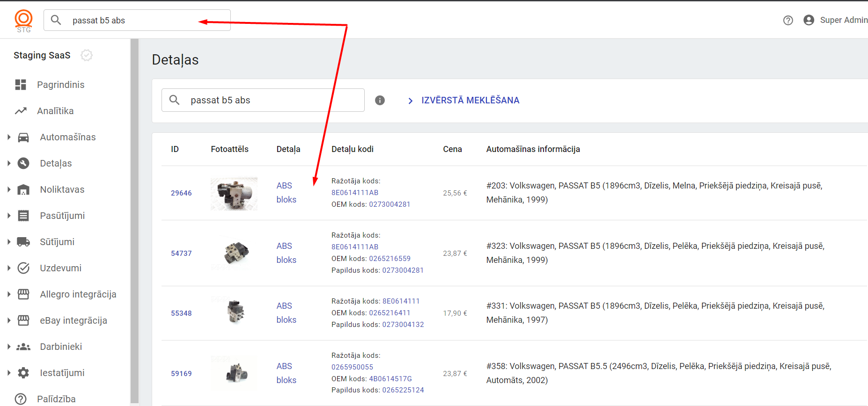Click the Sūtījumi truck icon
This screenshot has height=406, width=868.
coord(23,242)
